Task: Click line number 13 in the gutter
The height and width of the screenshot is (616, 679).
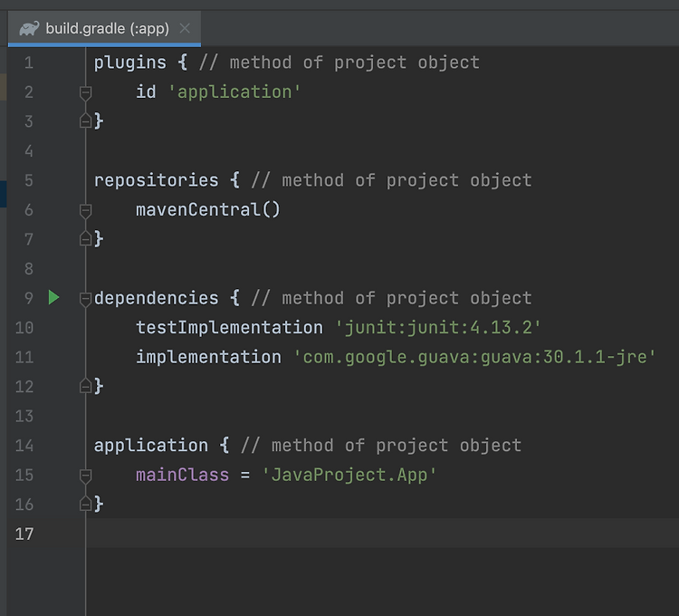Action: tap(24, 416)
